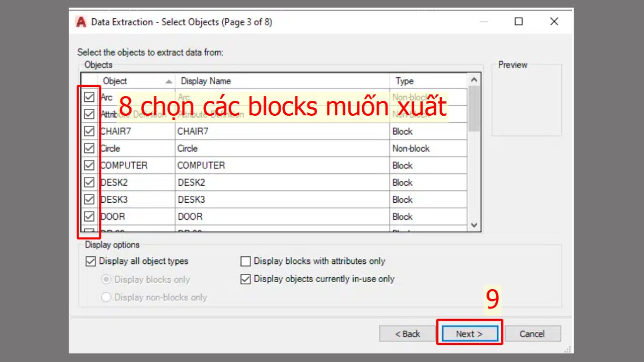The height and width of the screenshot is (362, 644).
Task: Uncheck the CHAIR7 block checkbox
Action: coord(89,131)
